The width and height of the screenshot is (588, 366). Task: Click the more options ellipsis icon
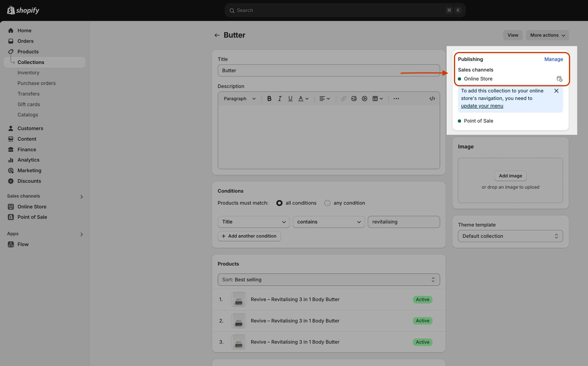396,99
